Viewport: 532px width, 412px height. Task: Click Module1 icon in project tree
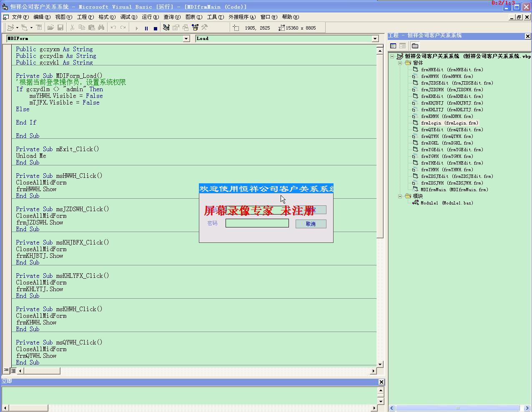pyautogui.click(x=416, y=203)
